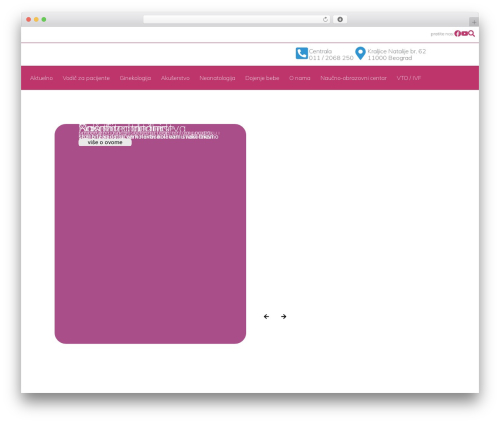500x423 pixels.
Task: Select Ginekologija in the navigation bar
Action: click(x=135, y=78)
